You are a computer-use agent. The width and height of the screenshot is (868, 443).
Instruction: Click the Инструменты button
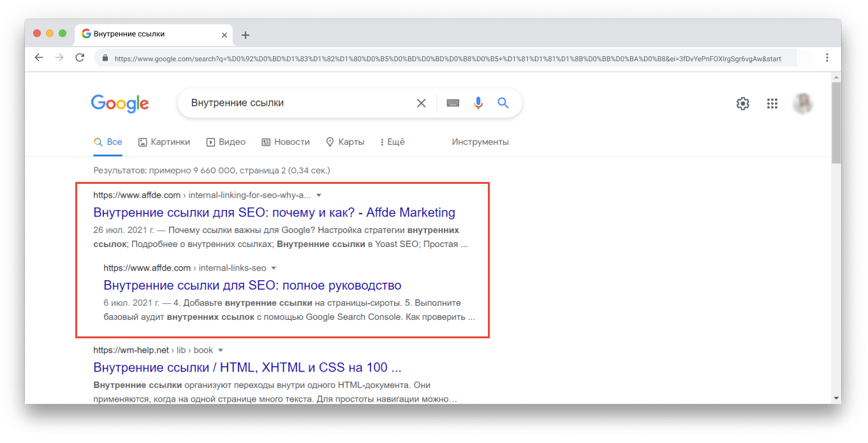(480, 142)
